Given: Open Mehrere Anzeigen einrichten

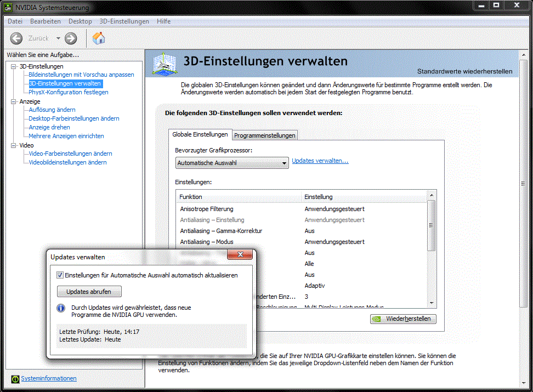Looking at the screenshot, I should 66,136.
